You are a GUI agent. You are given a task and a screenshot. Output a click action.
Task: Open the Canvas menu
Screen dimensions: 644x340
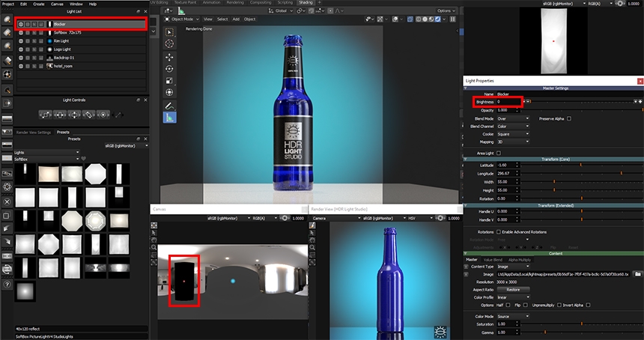(x=57, y=4)
